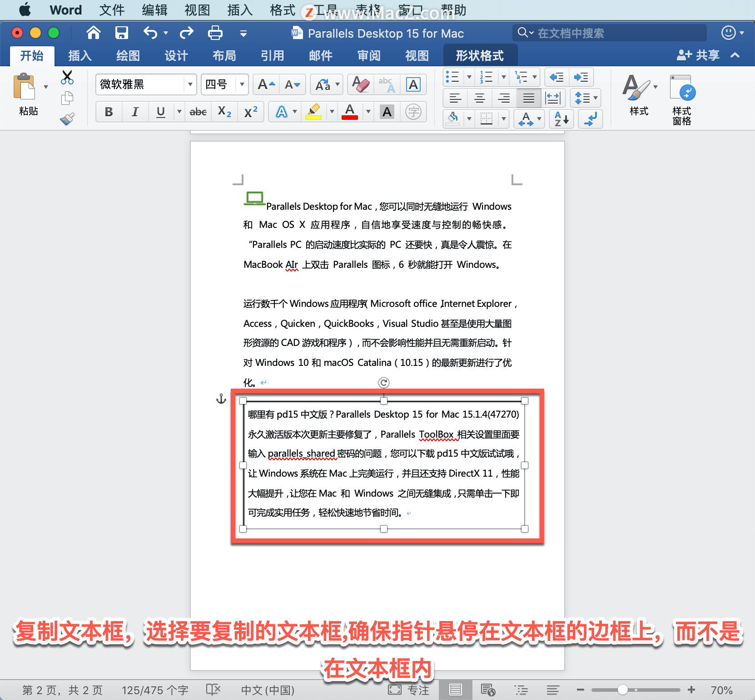Save the document with floppy icon
This screenshot has width=755, height=700.
[x=121, y=33]
